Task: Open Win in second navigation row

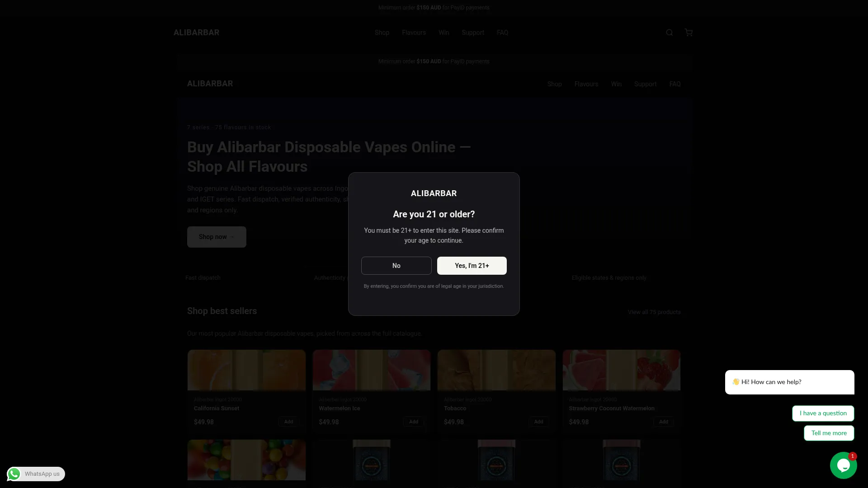Action: 616,84
